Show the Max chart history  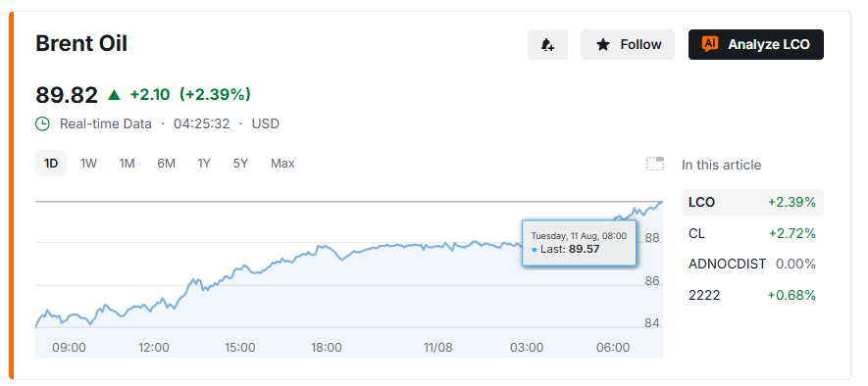pos(282,164)
